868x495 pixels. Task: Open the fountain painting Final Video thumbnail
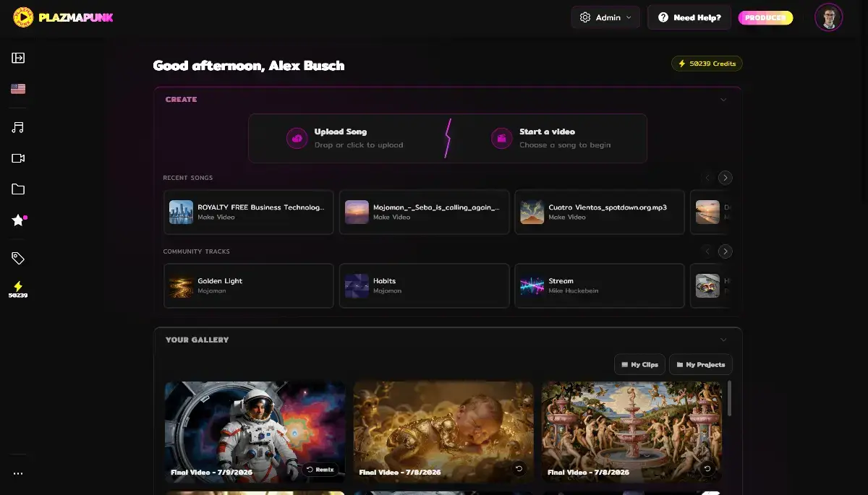[x=632, y=432]
